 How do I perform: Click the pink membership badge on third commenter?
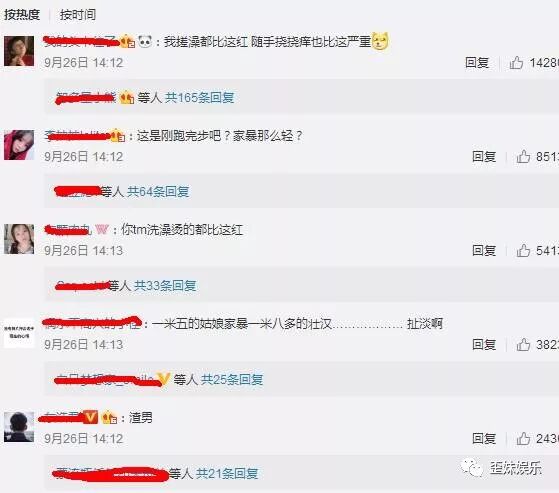[x=102, y=230]
